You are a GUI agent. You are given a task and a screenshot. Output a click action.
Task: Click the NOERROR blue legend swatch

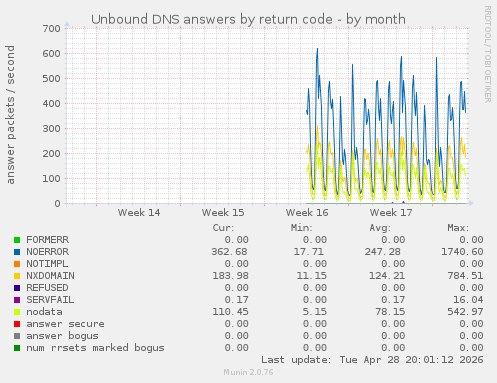click(17, 252)
